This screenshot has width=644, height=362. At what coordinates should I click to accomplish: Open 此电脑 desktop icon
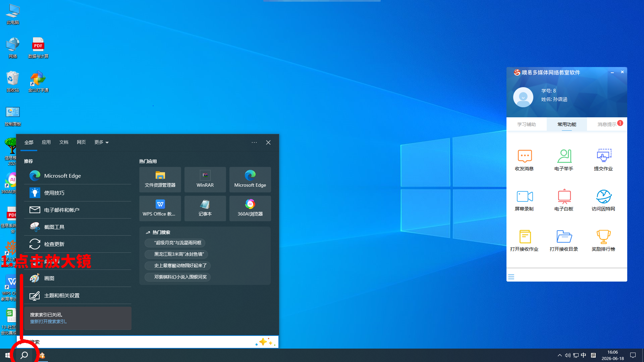click(13, 14)
